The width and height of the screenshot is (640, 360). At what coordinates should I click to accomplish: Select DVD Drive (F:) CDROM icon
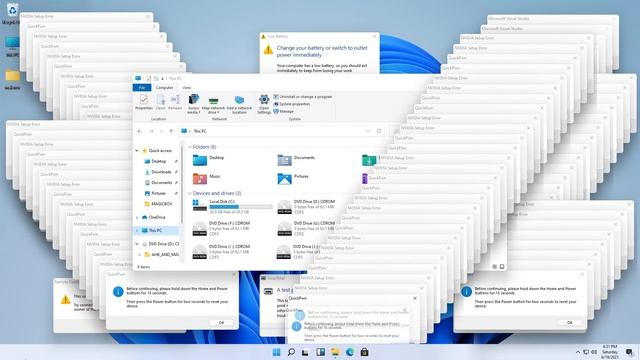(200, 229)
